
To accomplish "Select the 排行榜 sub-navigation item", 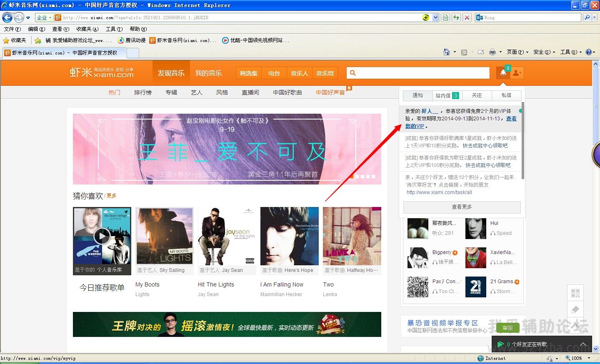I will click(143, 92).
